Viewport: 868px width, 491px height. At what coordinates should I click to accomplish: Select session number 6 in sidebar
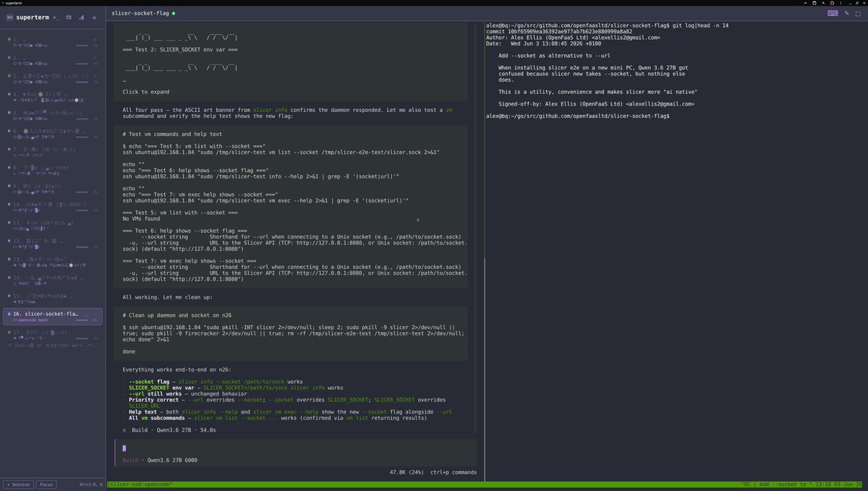53,133
